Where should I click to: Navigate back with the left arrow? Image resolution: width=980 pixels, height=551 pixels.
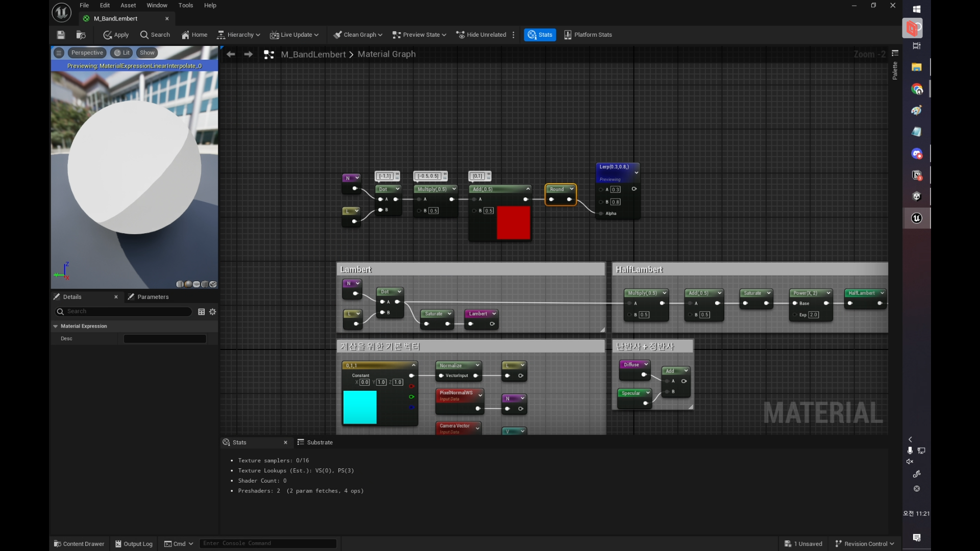pos(231,54)
